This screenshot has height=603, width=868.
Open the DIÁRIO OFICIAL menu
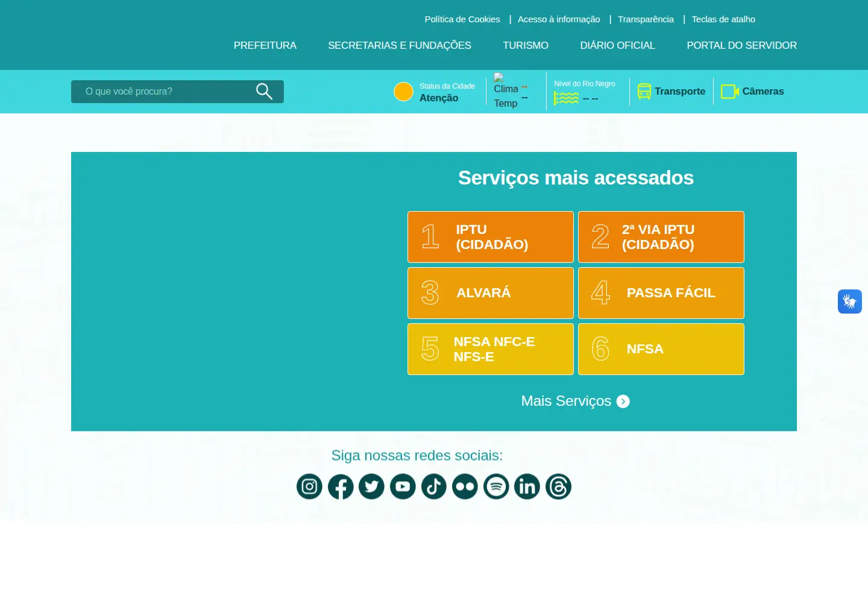tap(617, 45)
